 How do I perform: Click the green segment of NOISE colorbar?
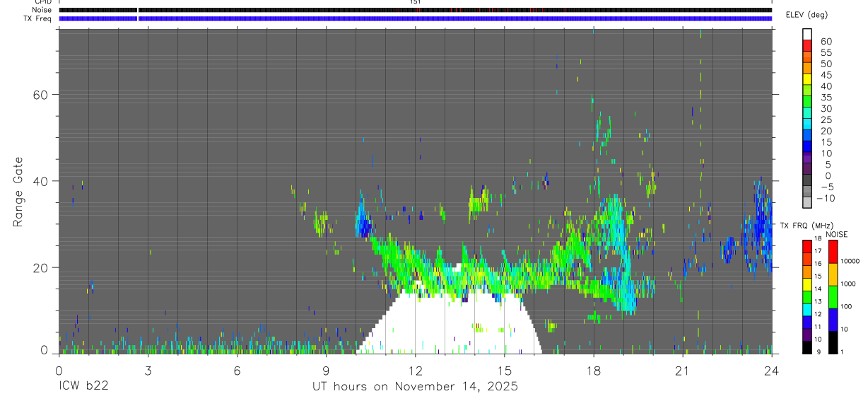pos(832,297)
